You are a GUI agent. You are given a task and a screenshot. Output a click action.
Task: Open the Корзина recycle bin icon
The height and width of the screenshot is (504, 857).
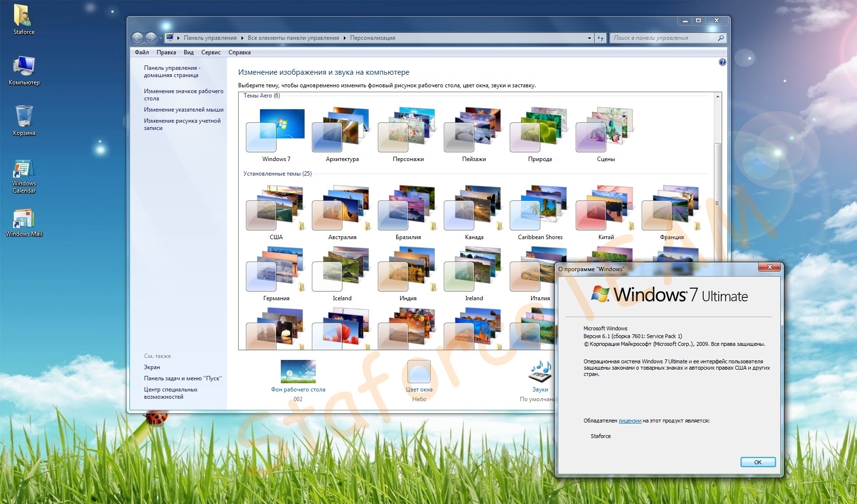(x=24, y=121)
